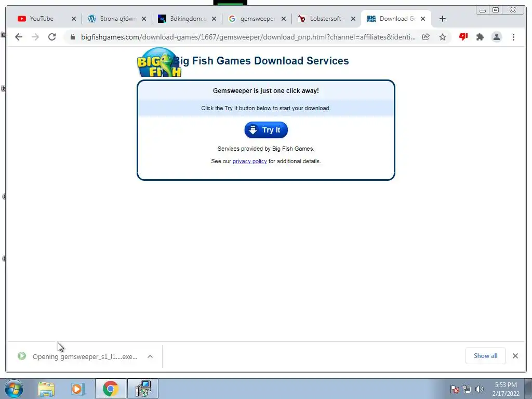Viewport: 532px width, 399px height.
Task: Click the network tray icon
Action: click(467, 389)
